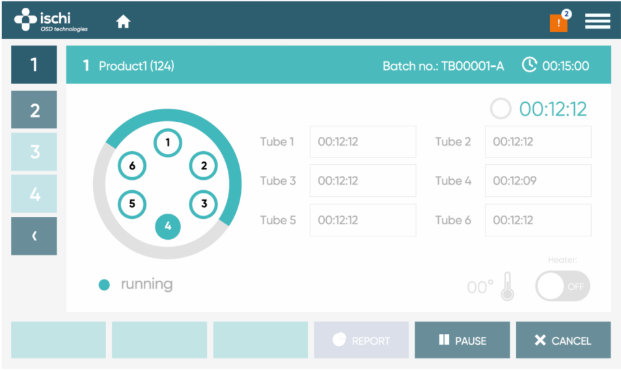Viewport: 621px width, 371px height.
Task: Click the Tube 2 time field
Action: (538, 142)
